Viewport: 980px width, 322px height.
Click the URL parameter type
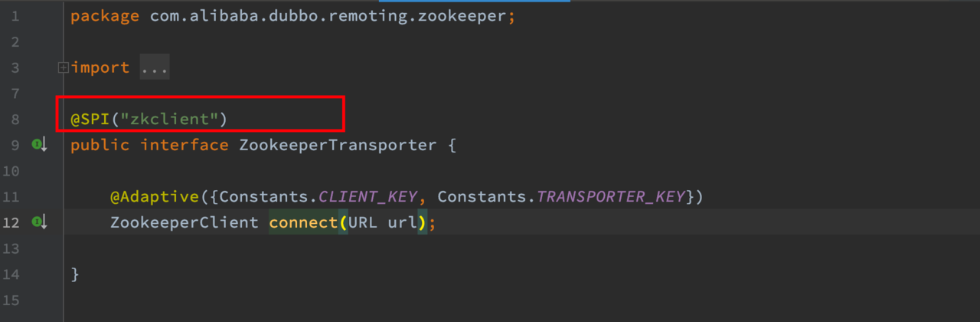point(363,223)
